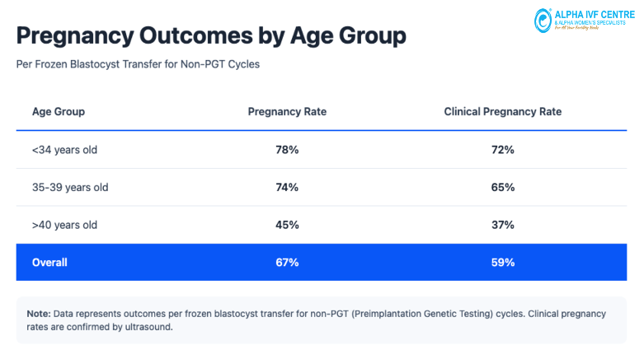Select the >40 years old row label
Image resolution: width=644 pixels, height=350 pixels.
point(64,225)
